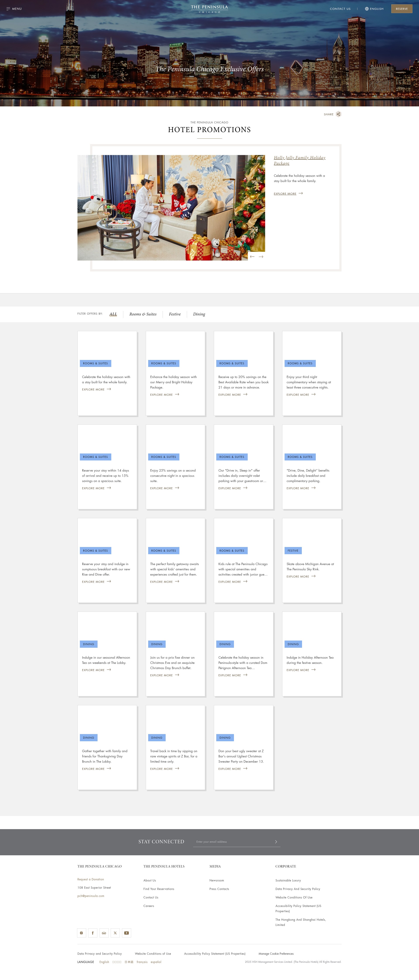Image resolution: width=419 pixels, height=980 pixels.
Task: Click The Peninsula Chicago logo
Action: click(x=209, y=9)
